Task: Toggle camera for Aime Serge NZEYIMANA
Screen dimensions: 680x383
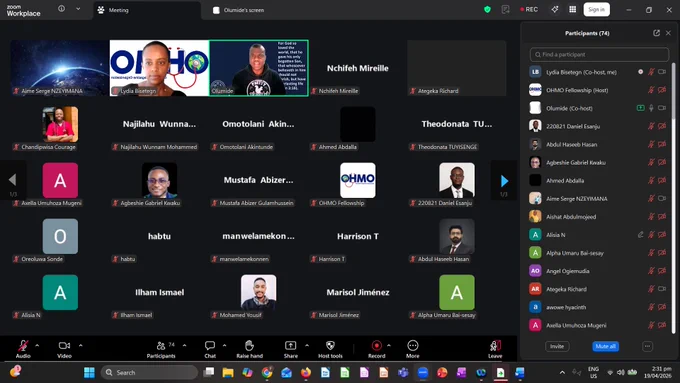Action: tap(662, 199)
